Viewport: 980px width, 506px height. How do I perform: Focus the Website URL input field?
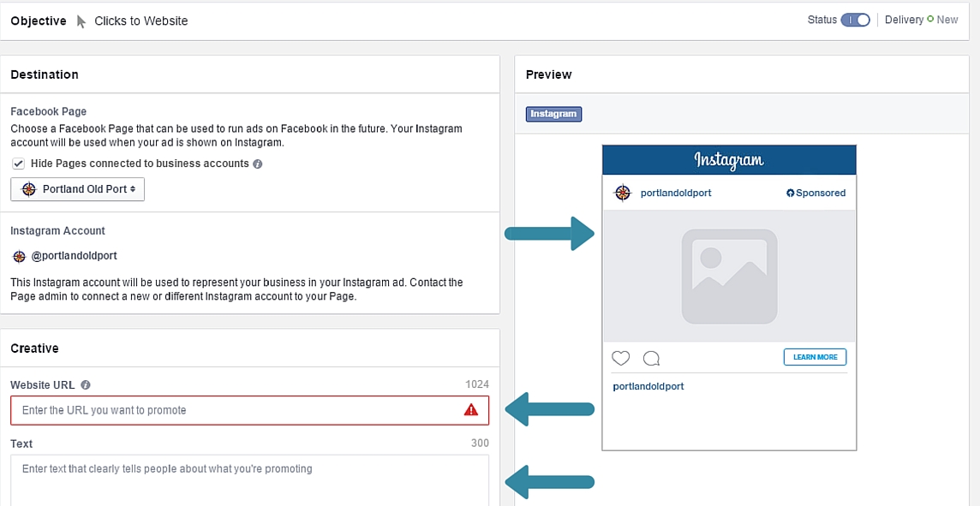point(250,410)
